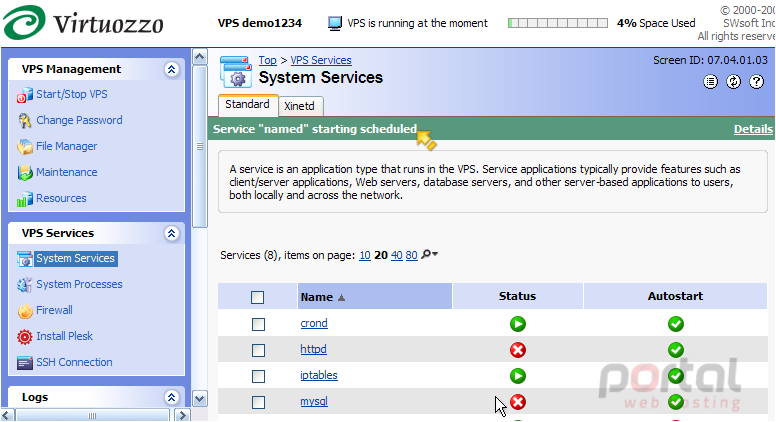776x422 pixels.
Task: Open Maintenance menu item
Action: 66,172
